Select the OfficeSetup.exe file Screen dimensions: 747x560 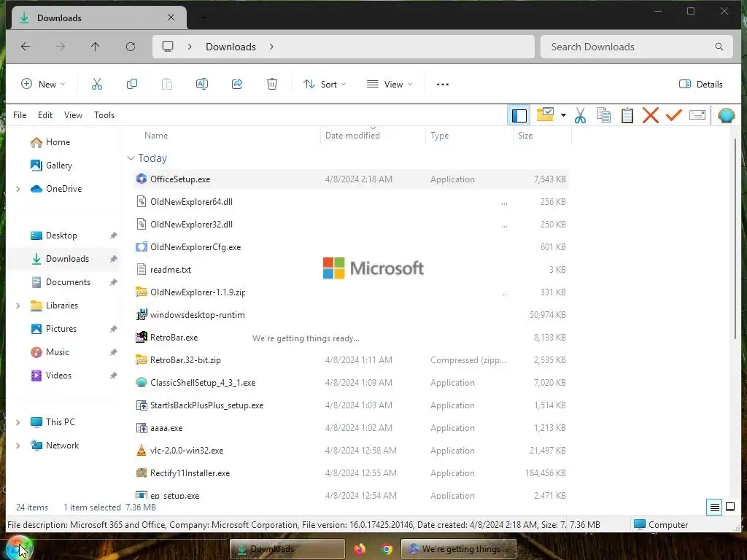coord(352,179)
